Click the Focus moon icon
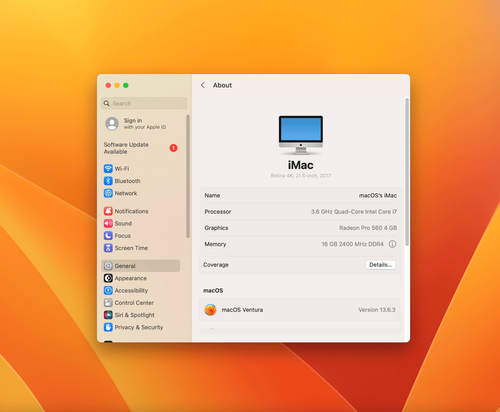The image size is (500, 412). pos(108,236)
